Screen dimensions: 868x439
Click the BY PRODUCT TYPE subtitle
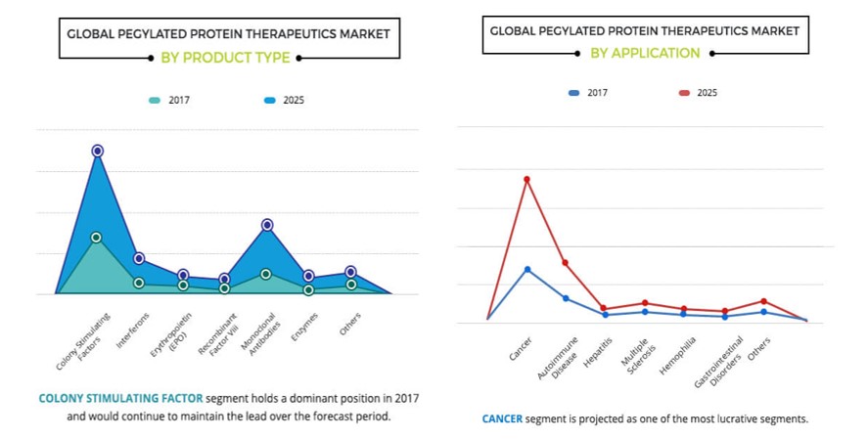click(x=225, y=58)
